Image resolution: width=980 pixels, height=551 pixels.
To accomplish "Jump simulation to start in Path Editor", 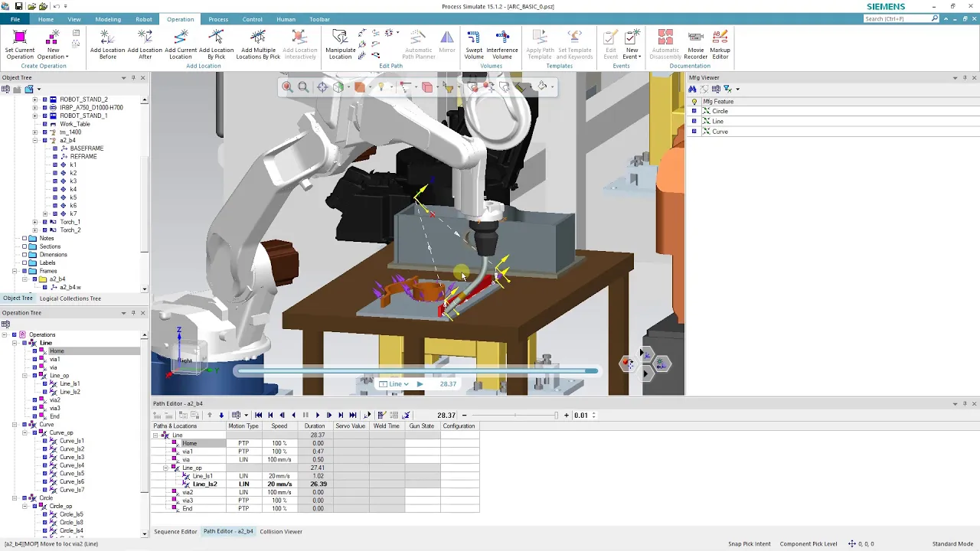I will coord(258,416).
